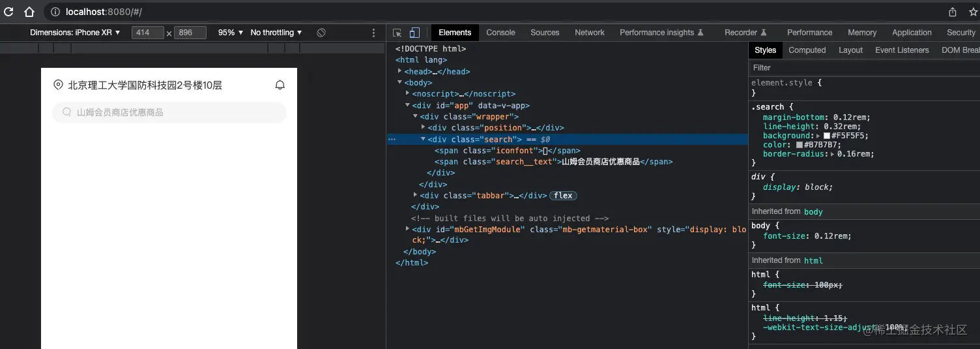The width and height of the screenshot is (980, 349).
Task: Tap the notification bell in the app
Action: (x=280, y=85)
